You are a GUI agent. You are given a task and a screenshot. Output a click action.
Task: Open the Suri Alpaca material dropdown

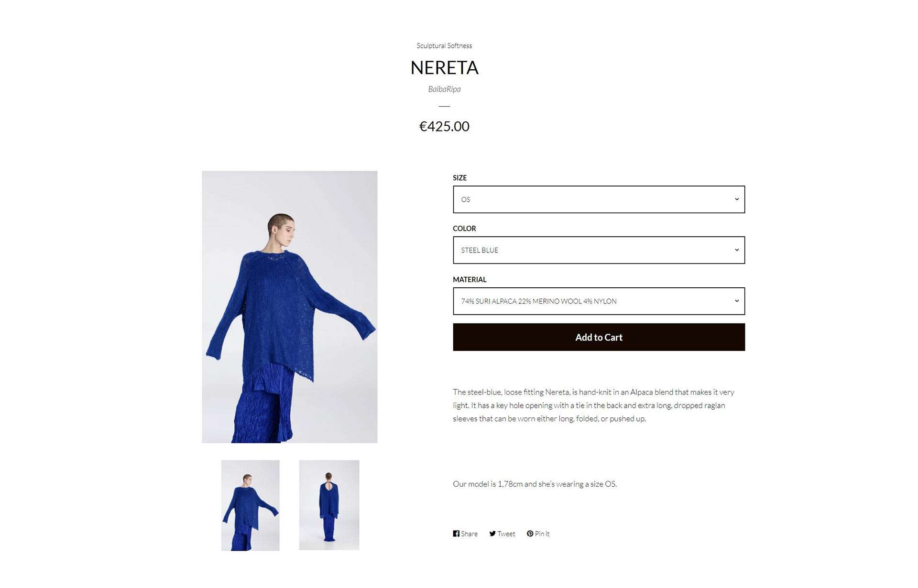[x=599, y=301]
